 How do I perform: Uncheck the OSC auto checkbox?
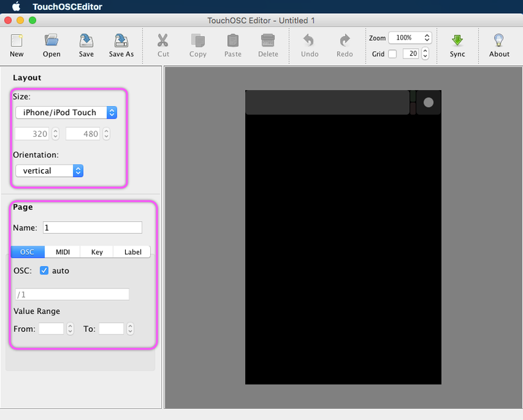[44, 271]
